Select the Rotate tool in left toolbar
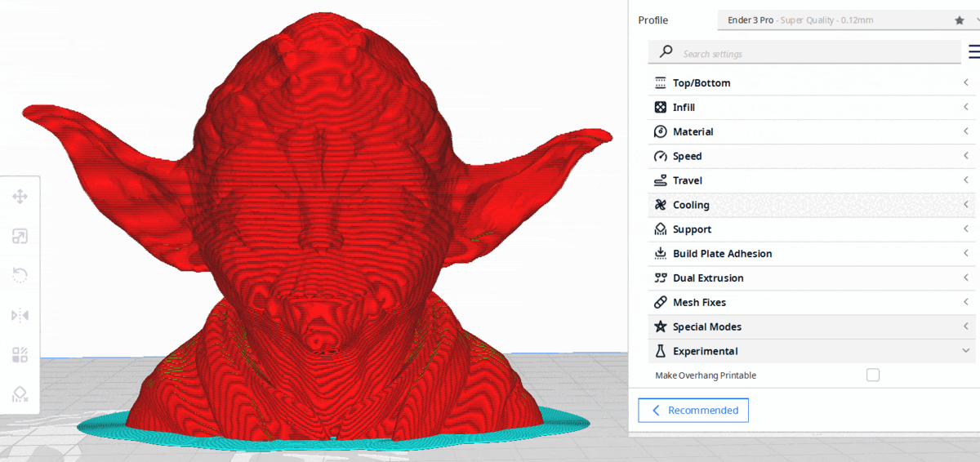The width and height of the screenshot is (980, 462). pyautogui.click(x=20, y=276)
